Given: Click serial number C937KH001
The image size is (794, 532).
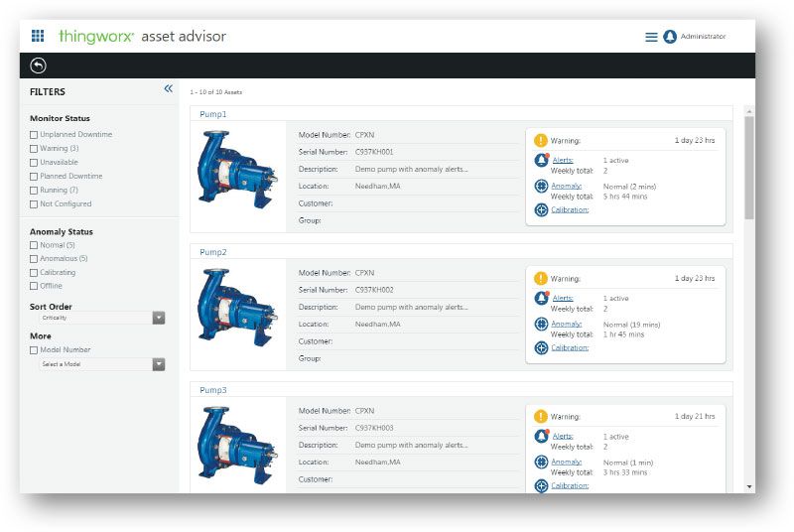Looking at the screenshot, I should [374, 152].
